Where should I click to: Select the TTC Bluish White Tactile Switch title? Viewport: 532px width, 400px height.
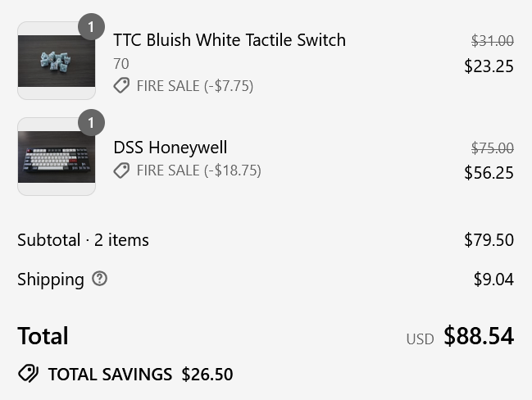click(230, 39)
